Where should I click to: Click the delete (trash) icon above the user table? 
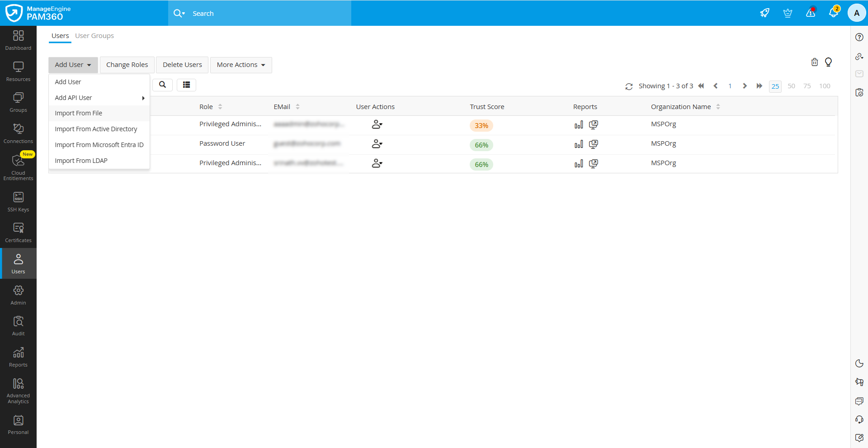pyautogui.click(x=814, y=62)
